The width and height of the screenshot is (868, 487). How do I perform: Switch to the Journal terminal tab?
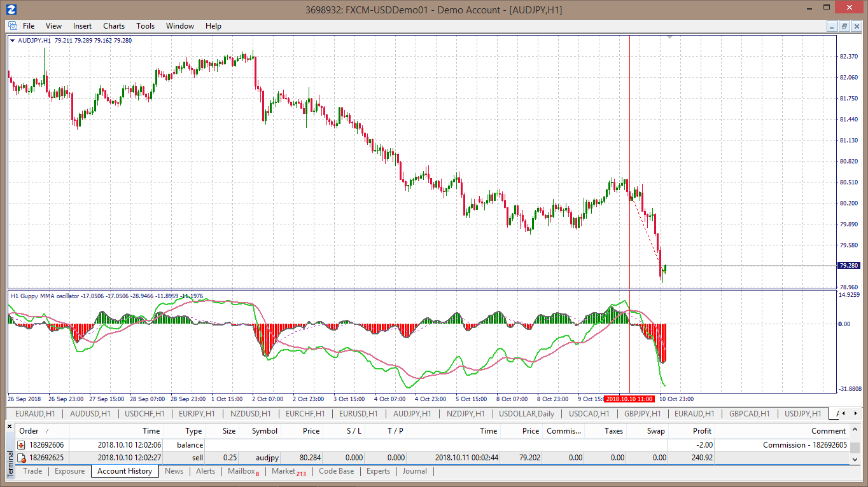(415, 471)
